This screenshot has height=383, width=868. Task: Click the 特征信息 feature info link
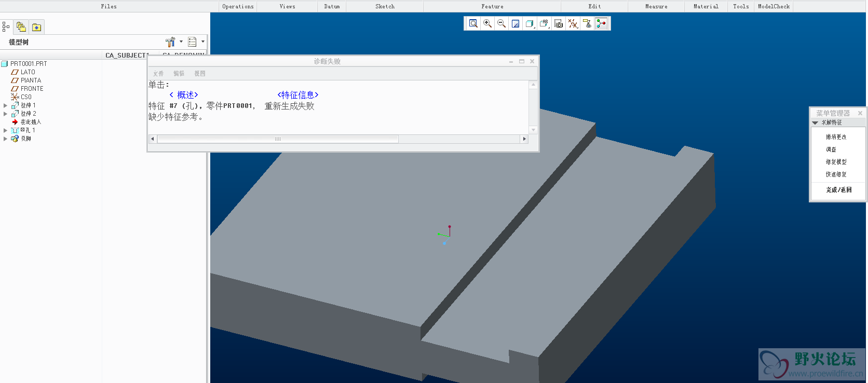pyautogui.click(x=298, y=95)
